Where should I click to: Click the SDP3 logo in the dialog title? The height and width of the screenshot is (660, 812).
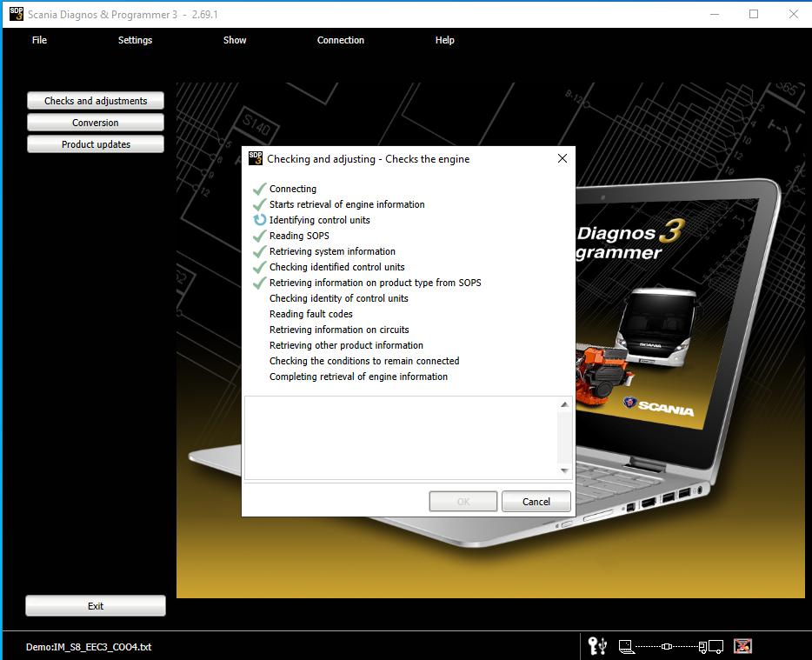[x=256, y=158]
